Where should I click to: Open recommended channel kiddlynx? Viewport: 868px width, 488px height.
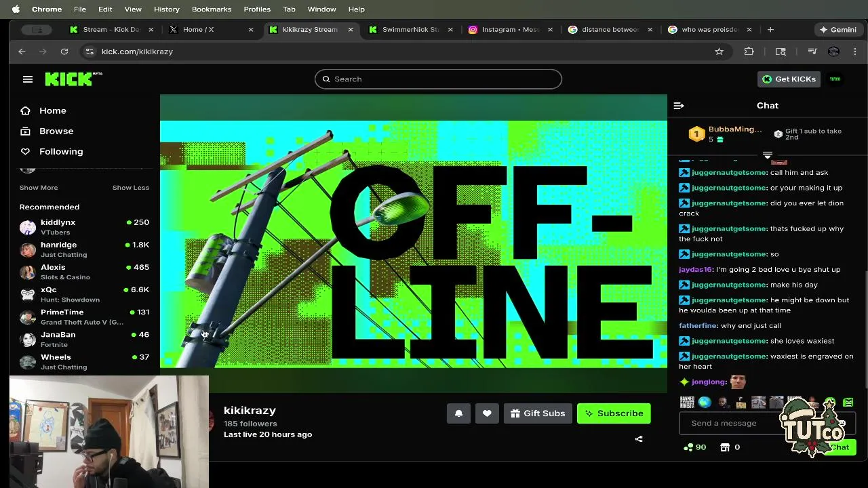click(x=84, y=227)
